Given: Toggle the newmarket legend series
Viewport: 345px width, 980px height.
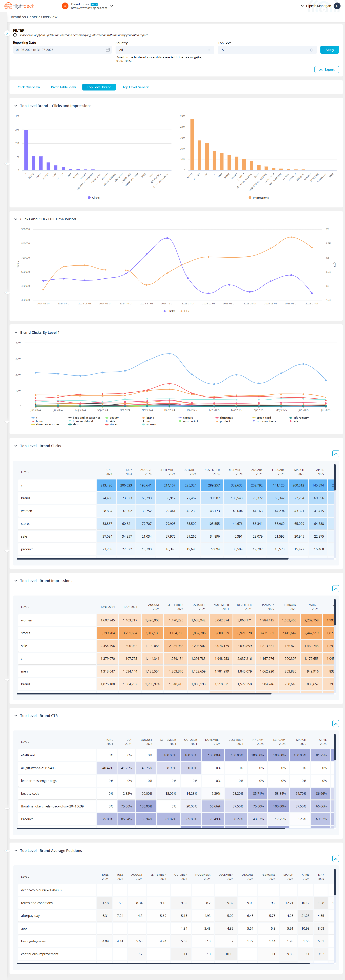Looking at the screenshot, I should coord(188,421).
